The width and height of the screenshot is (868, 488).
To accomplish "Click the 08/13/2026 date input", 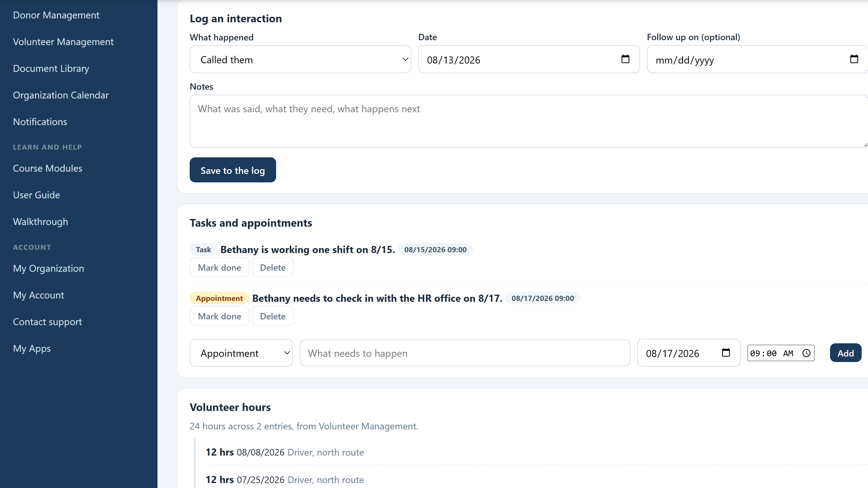I will [x=529, y=59].
